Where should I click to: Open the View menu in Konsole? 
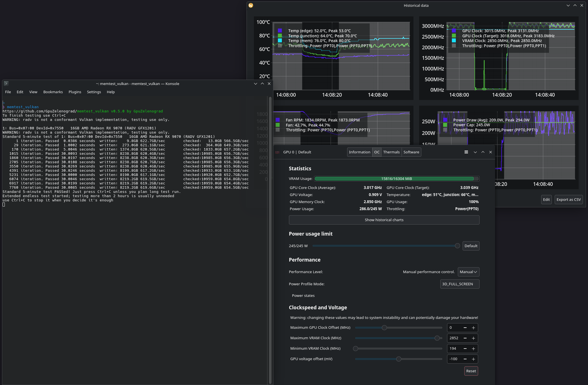[x=33, y=92]
